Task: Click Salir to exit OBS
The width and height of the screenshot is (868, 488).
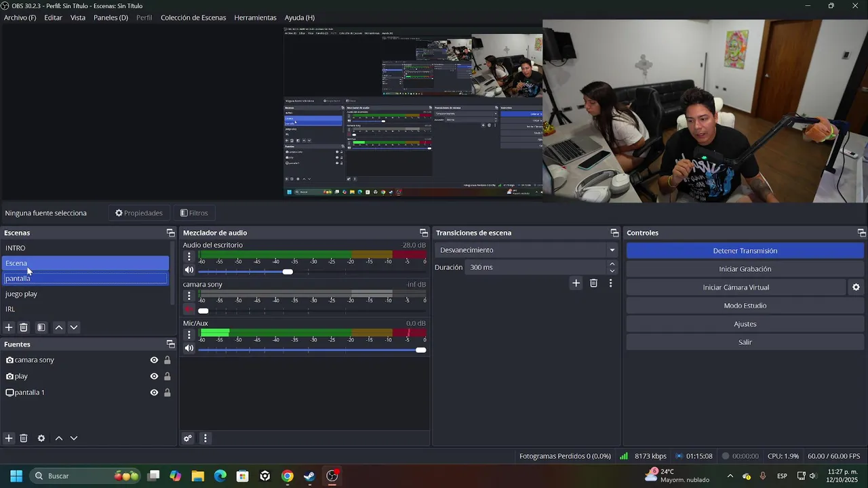Action: (745, 342)
